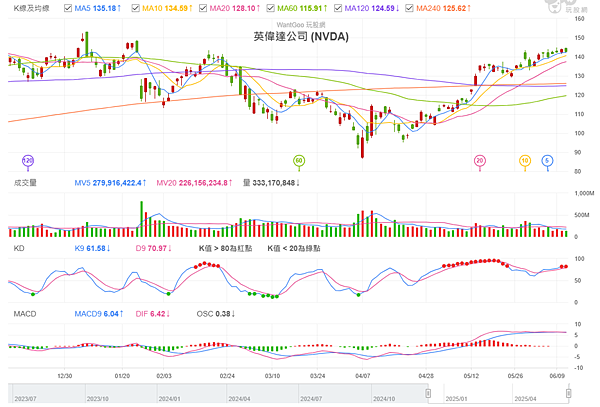
Task: Click the 06/09 date axis label
Action: [x=557, y=376]
